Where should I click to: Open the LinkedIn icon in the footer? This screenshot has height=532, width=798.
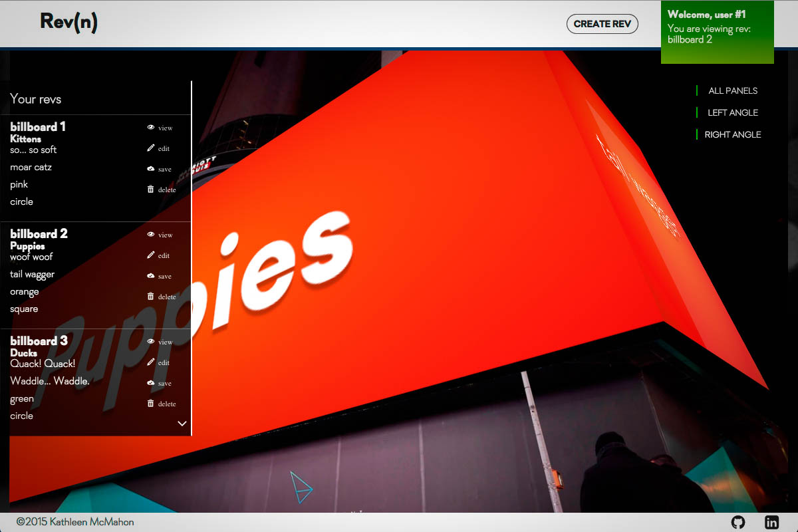pos(771,522)
